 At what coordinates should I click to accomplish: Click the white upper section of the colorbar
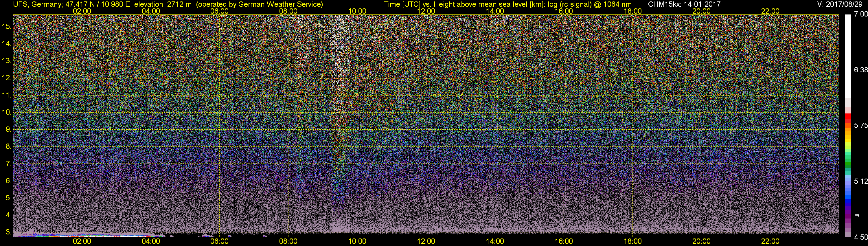tap(848, 56)
